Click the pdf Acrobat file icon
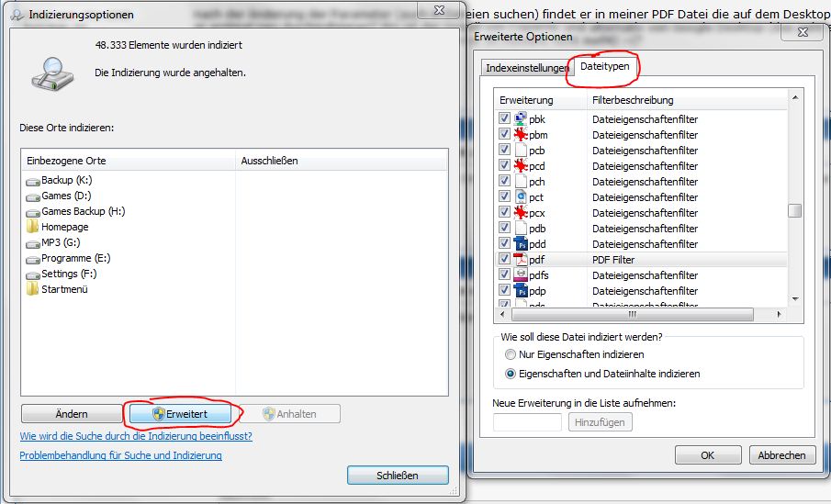The height and width of the screenshot is (504, 831). tap(521, 259)
